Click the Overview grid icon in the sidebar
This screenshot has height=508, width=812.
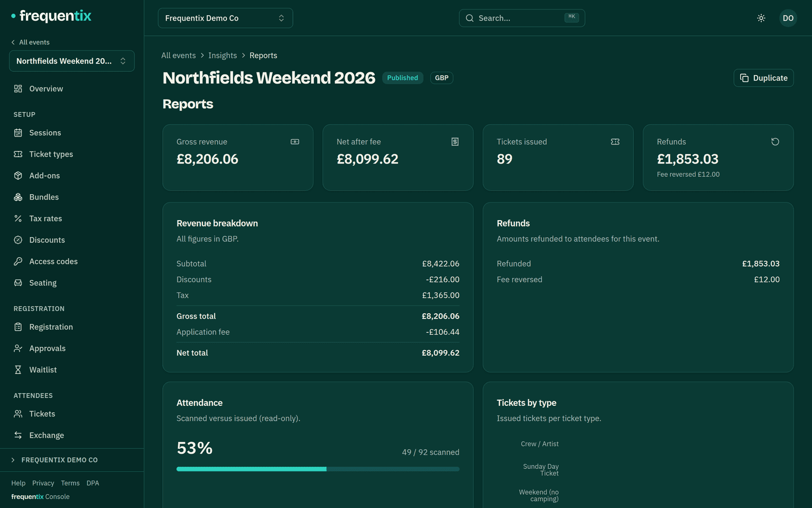[18, 89]
